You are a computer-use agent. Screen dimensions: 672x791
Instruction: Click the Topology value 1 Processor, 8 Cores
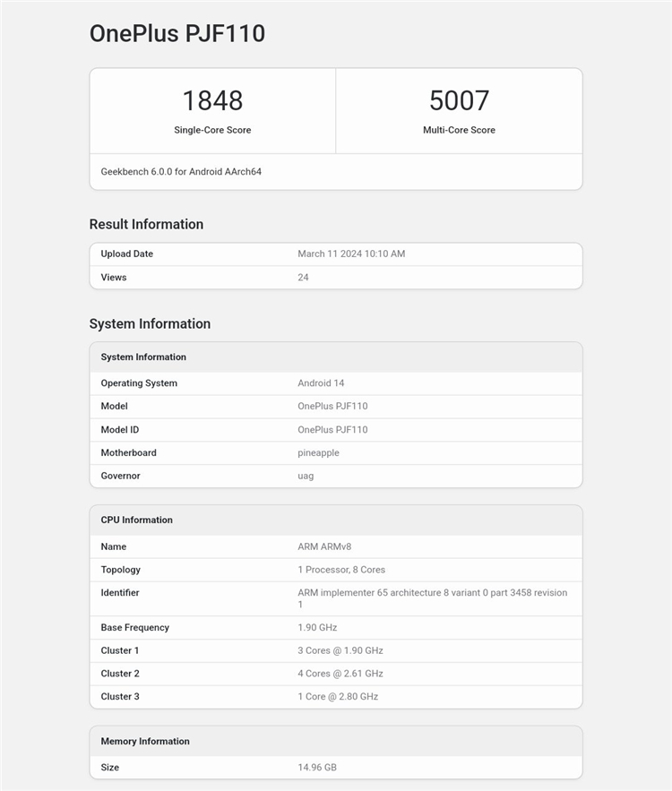341,570
